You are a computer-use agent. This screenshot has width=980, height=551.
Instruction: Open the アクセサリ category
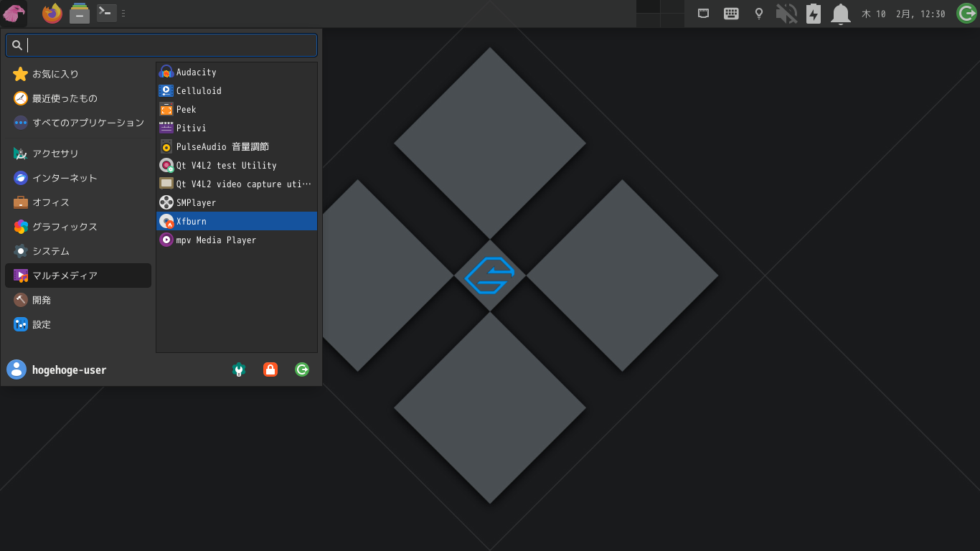tap(78, 154)
